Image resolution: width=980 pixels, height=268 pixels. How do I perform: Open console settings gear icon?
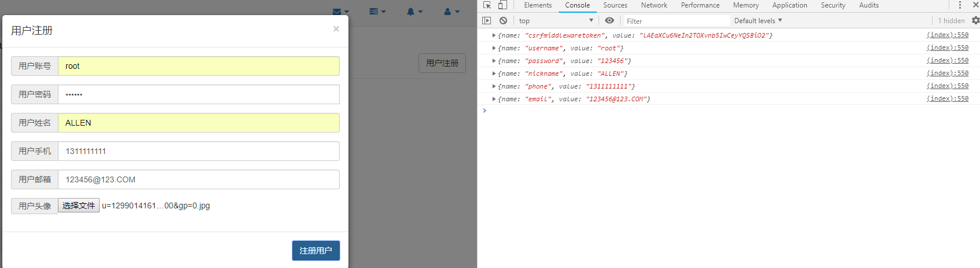pyautogui.click(x=975, y=21)
